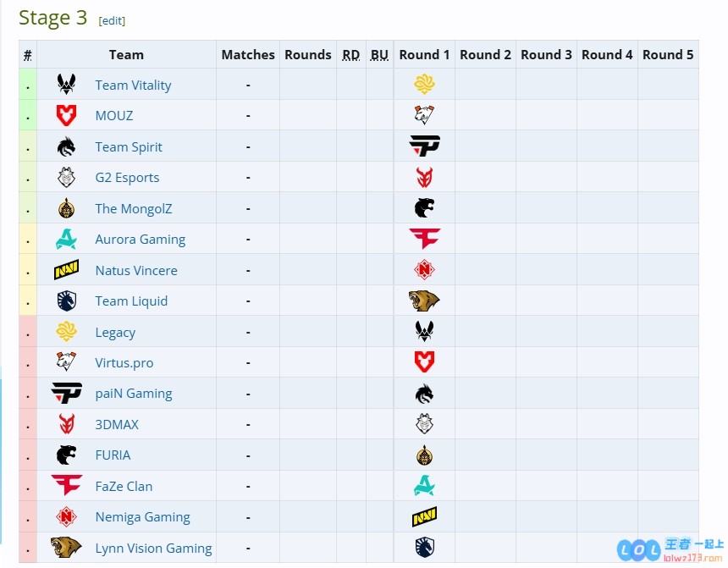
Task: Click the paiN Gaming logo in Round 1 column
Action: pyautogui.click(x=424, y=146)
